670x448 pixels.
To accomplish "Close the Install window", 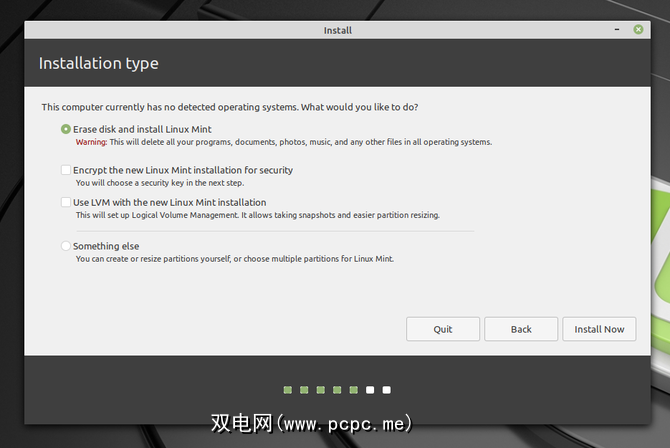I will click(638, 30).
